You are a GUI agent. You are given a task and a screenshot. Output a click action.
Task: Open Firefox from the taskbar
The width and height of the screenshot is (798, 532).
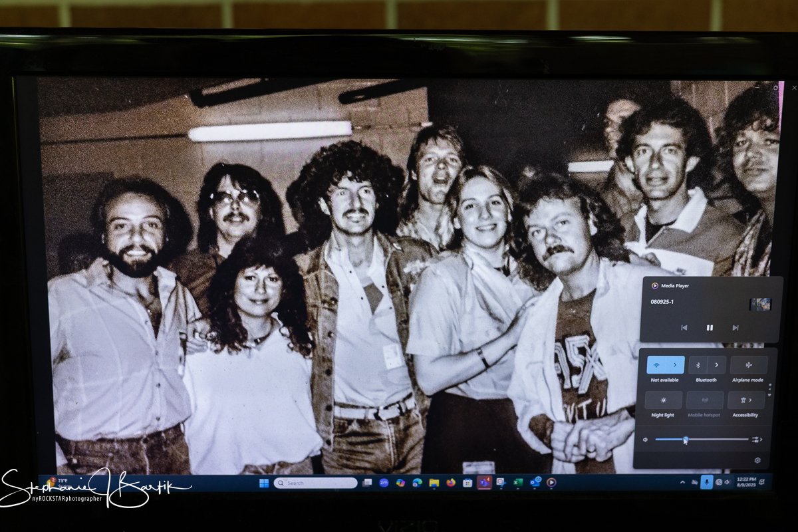pos(451,483)
